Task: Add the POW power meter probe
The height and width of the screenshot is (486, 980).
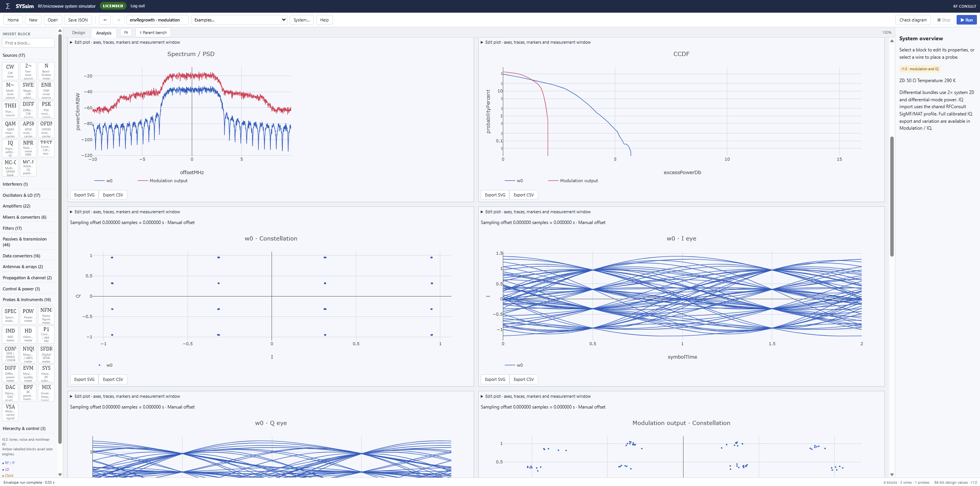Action: click(28, 315)
